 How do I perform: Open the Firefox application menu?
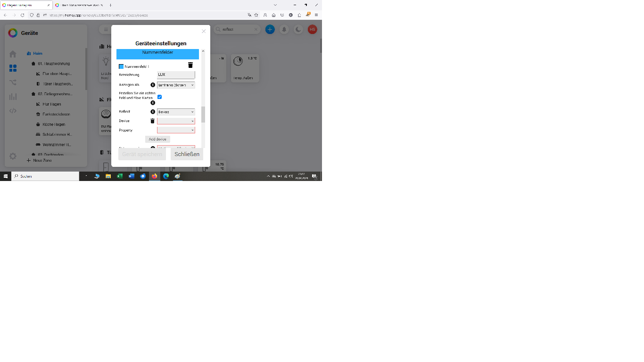(x=316, y=15)
